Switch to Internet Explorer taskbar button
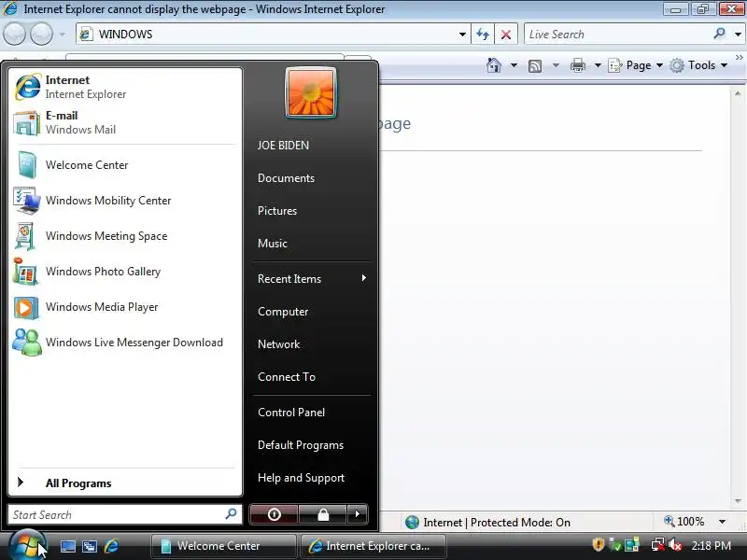The image size is (747, 560). point(373,546)
